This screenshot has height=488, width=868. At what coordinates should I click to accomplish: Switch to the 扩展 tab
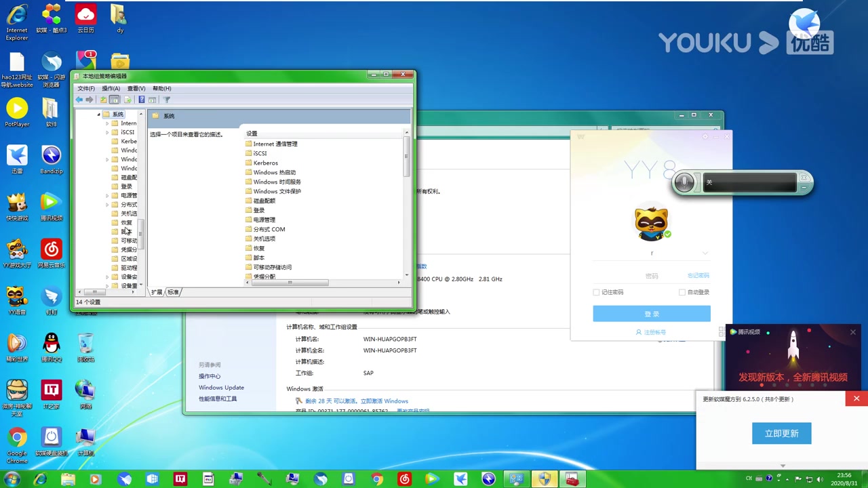(x=157, y=292)
